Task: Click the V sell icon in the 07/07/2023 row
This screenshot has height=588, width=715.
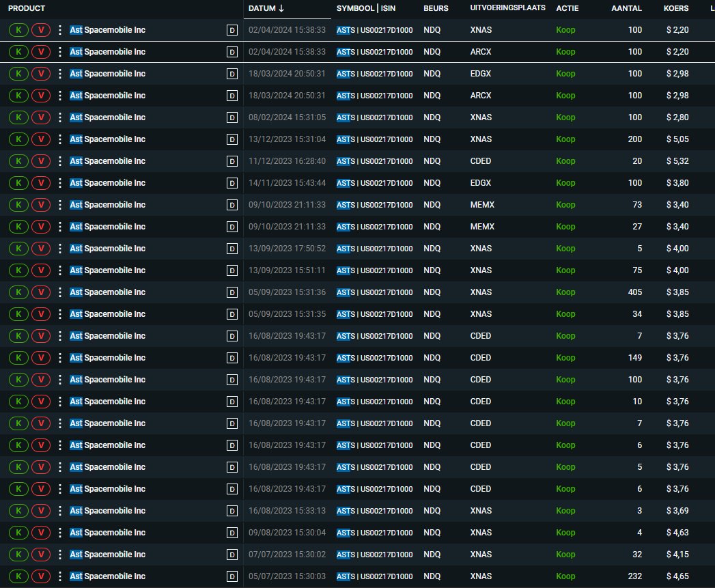Action: click(x=41, y=555)
